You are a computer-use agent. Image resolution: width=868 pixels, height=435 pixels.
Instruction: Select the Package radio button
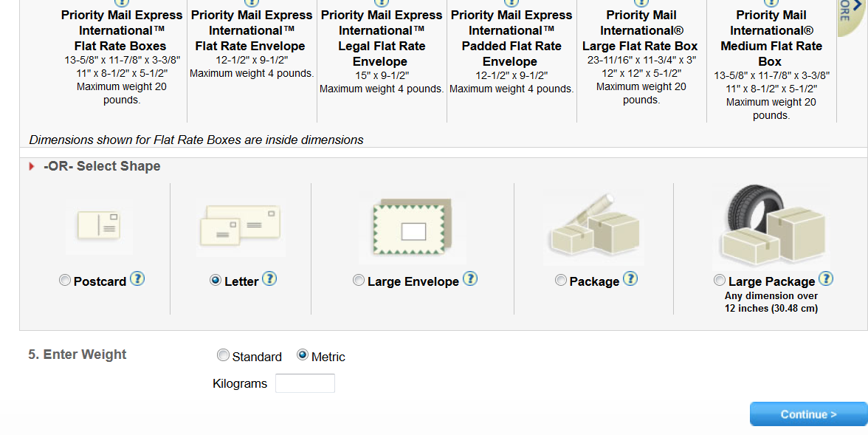(561, 281)
